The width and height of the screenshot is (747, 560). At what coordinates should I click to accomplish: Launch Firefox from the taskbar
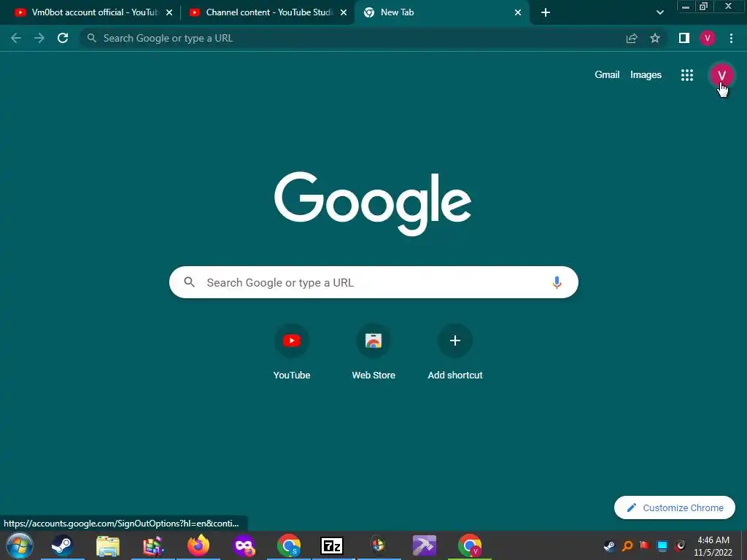click(x=198, y=545)
